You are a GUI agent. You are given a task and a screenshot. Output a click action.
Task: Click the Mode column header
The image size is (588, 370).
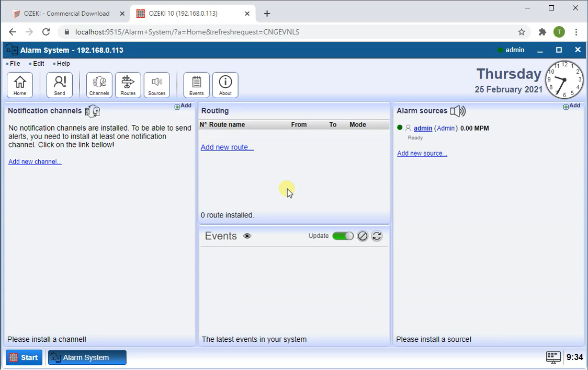358,125
